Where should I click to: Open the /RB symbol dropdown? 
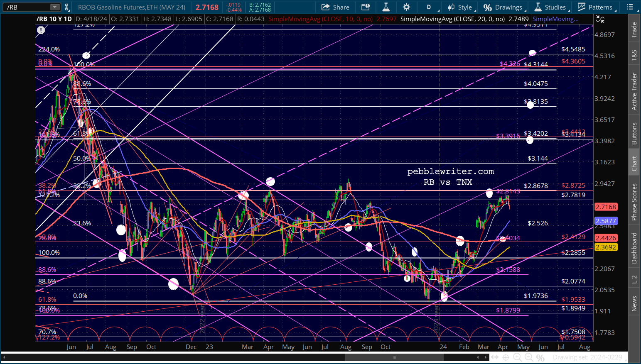click(54, 7)
